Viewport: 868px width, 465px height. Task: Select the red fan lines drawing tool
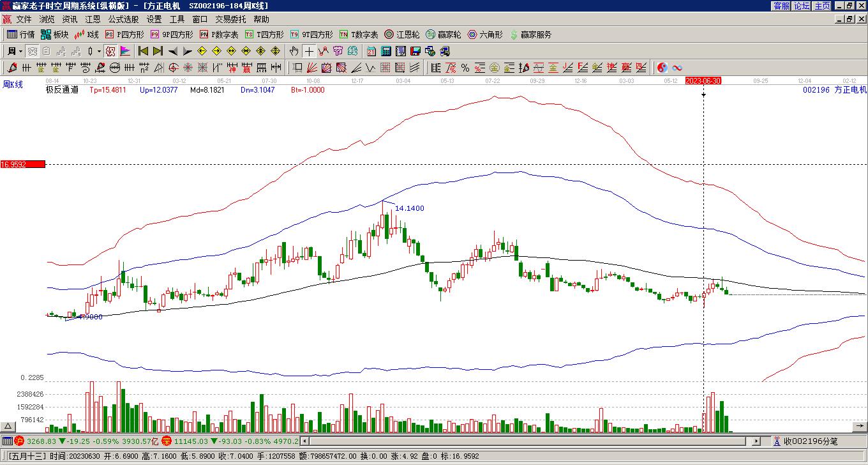tap(312, 68)
